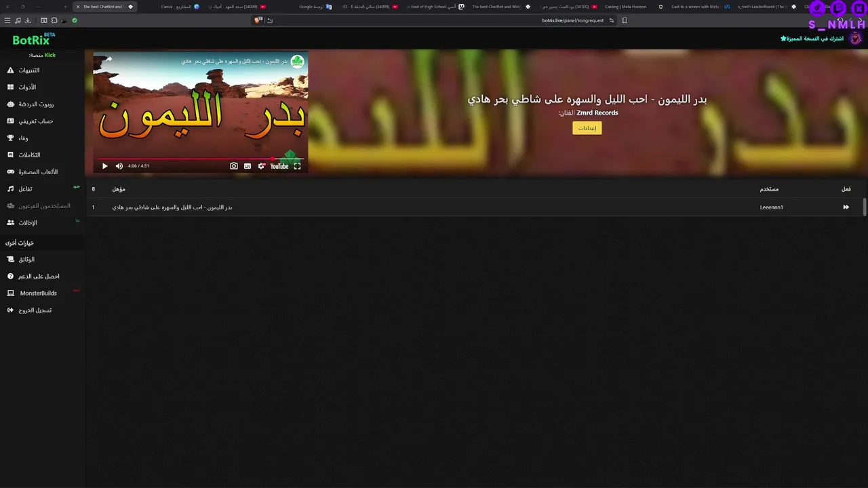Image resolution: width=868 pixels, height=488 pixels.
Task: Open الإحالات referrals page
Action: click(22, 222)
